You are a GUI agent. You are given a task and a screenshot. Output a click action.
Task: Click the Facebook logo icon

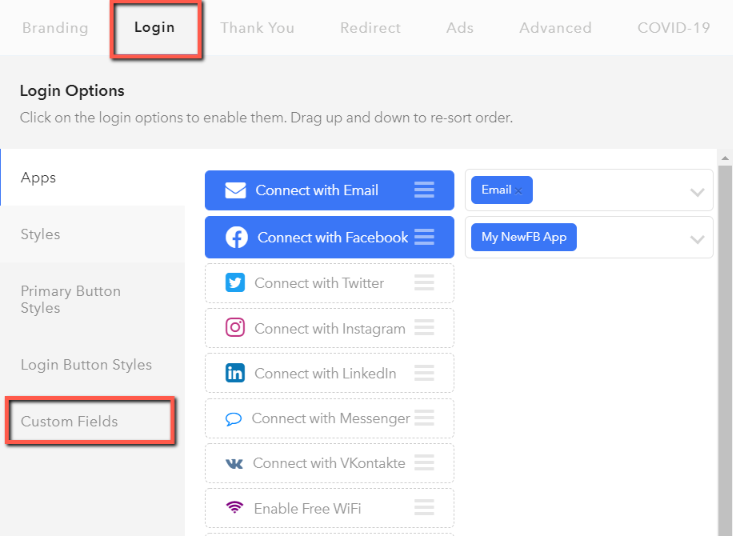click(x=237, y=237)
